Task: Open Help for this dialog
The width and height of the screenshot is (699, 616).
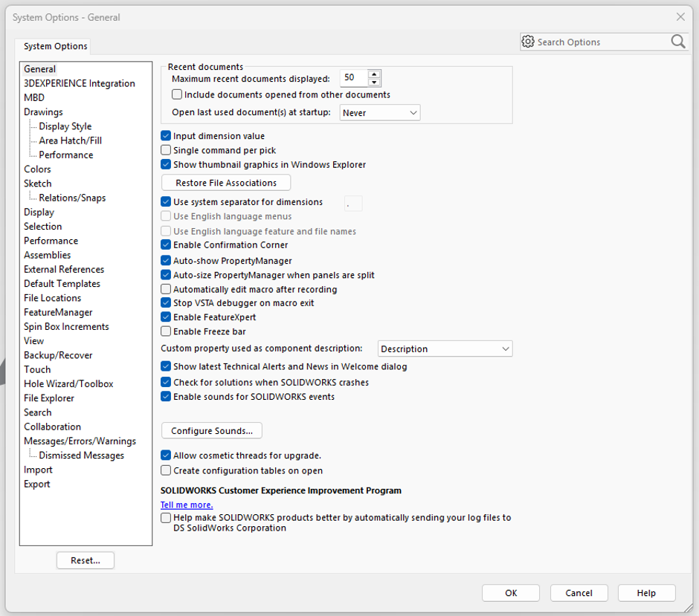Action: [646, 593]
